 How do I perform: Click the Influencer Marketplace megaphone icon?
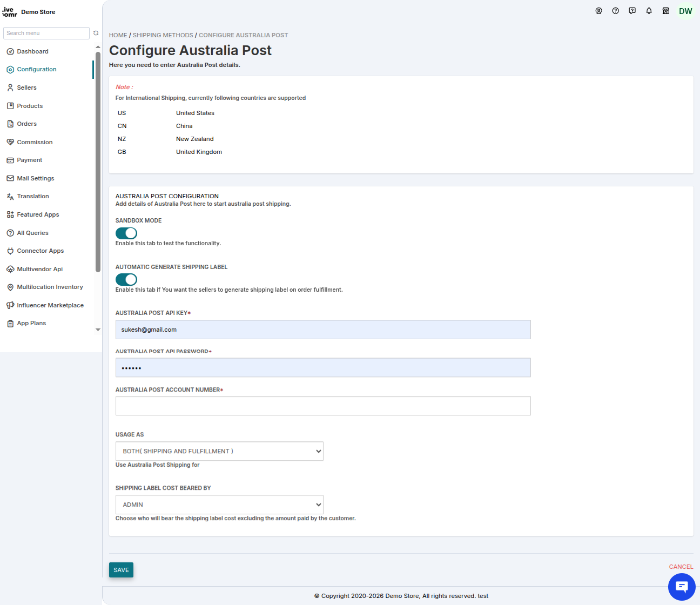pos(10,305)
